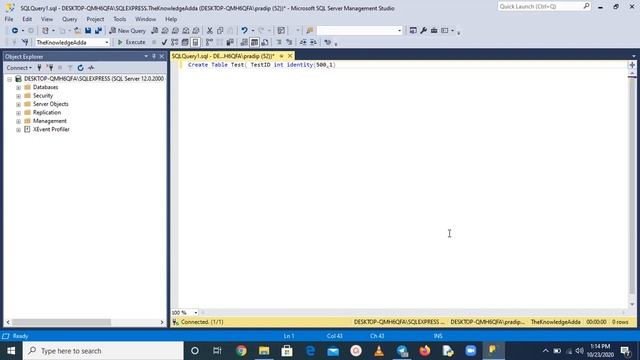Expand the Databases folder node
The height and width of the screenshot is (360, 640).
[18, 87]
